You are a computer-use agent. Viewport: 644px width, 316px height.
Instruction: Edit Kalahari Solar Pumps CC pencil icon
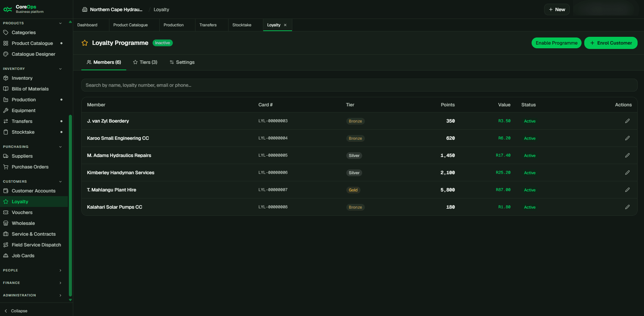pos(627,207)
